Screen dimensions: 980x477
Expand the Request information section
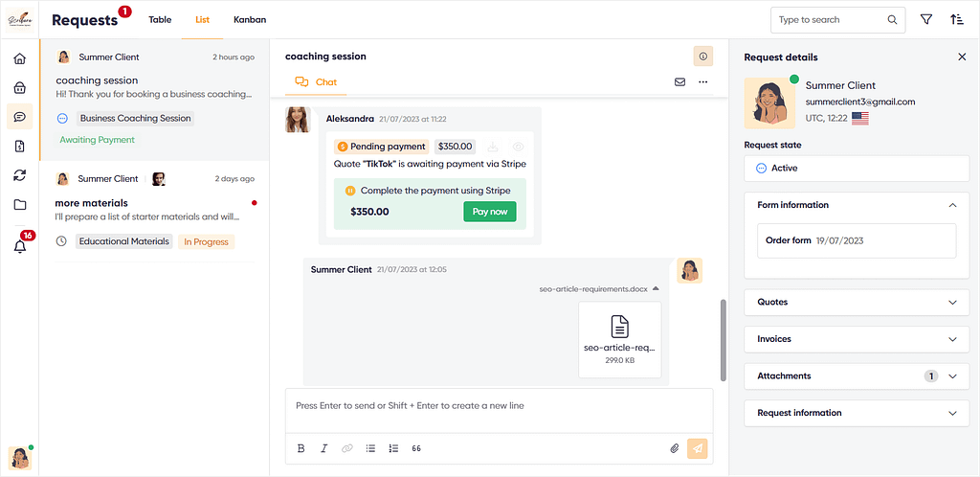pyautogui.click(x=952, y=413)
